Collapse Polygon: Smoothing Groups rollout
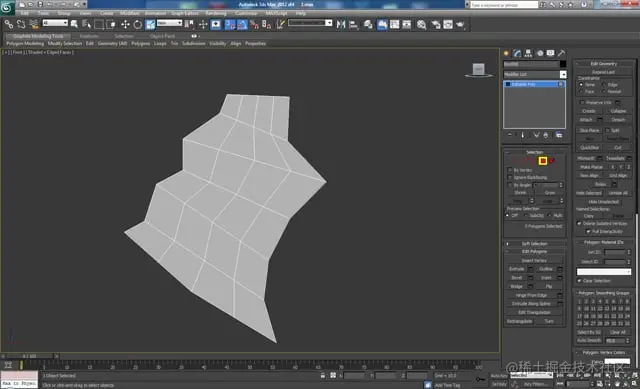This screenshot has width=640, height=389. click(604, 293)
